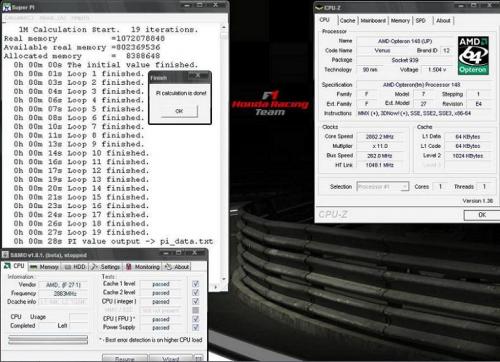Click the Super PI title bar icon

(x=6, y=7)
